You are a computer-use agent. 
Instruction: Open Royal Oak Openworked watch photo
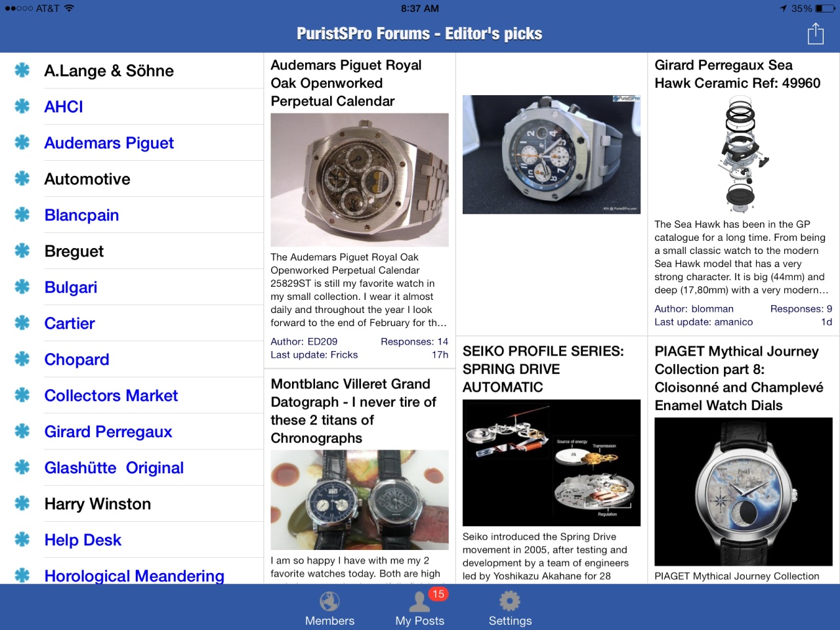(360, 180)
